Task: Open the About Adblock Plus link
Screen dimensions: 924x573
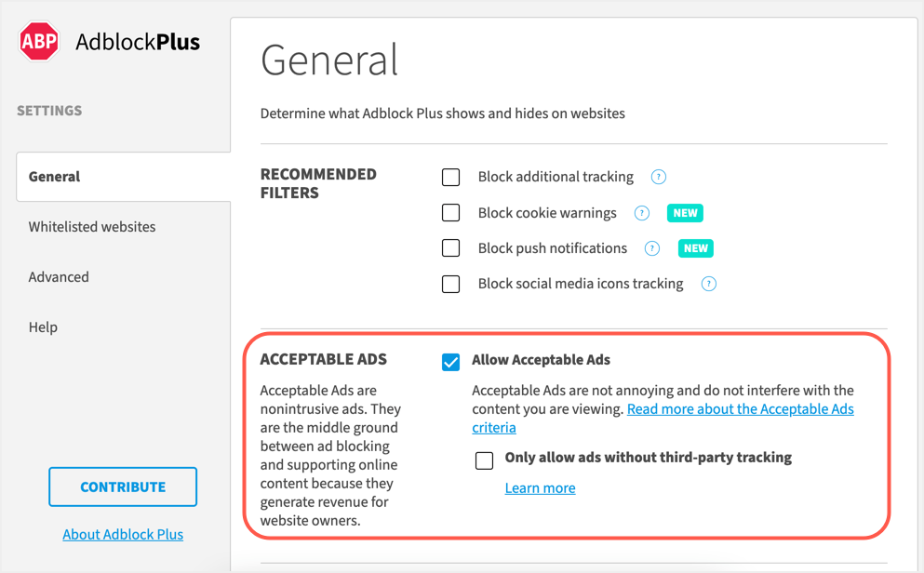Action: click(x=123, y=535)
